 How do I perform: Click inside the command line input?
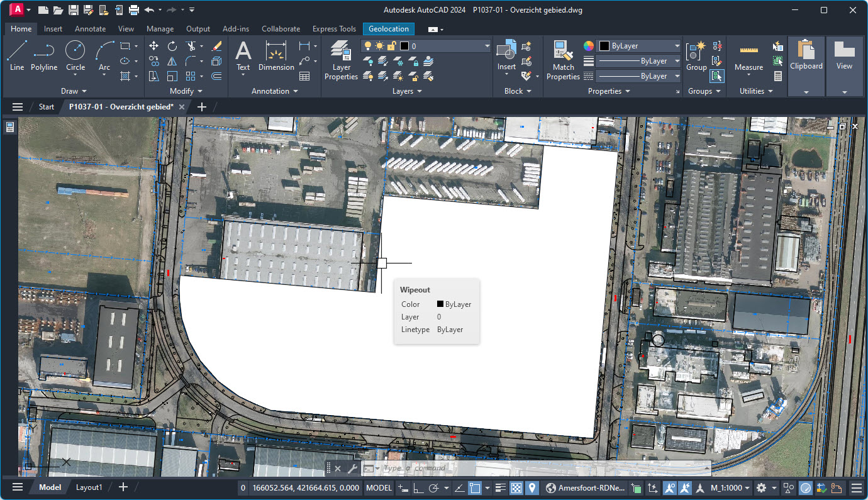440,468
